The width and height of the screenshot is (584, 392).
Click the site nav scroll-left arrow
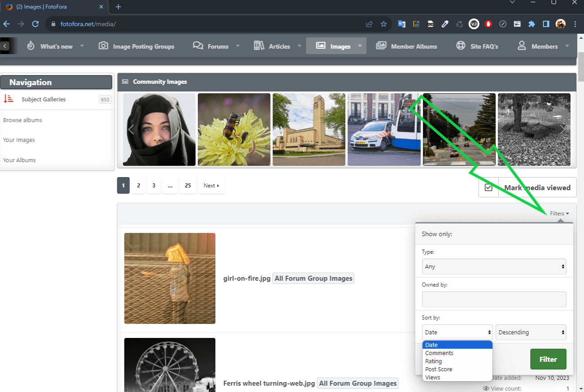5,46
